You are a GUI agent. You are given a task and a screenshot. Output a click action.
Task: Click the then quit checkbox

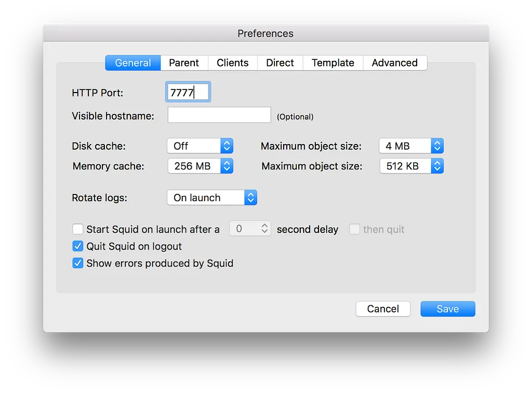pyautogui.click(x=354, y=229)
